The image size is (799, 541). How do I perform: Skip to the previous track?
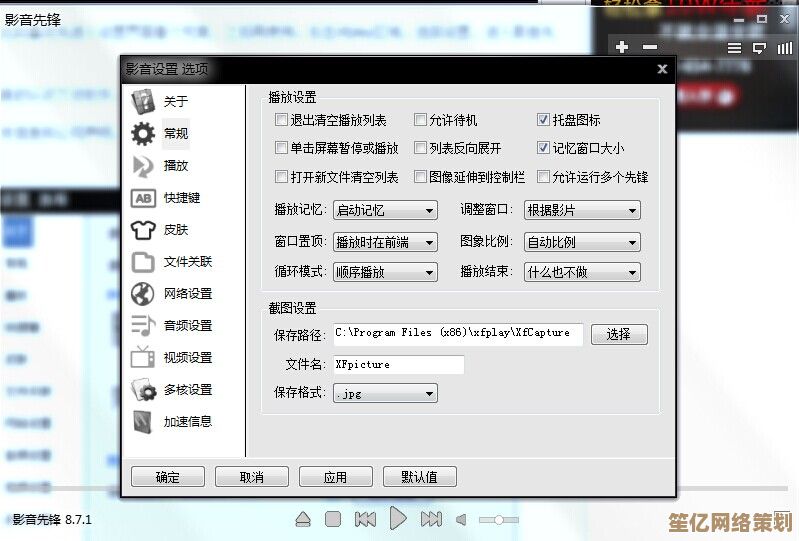pyautogui.click(x=365, y=519)
